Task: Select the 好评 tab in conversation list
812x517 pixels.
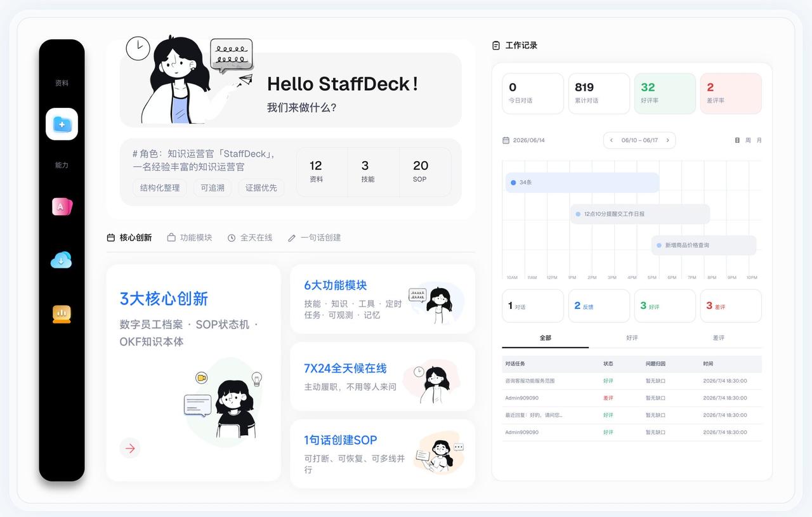Action: click(x=632, y=338)
